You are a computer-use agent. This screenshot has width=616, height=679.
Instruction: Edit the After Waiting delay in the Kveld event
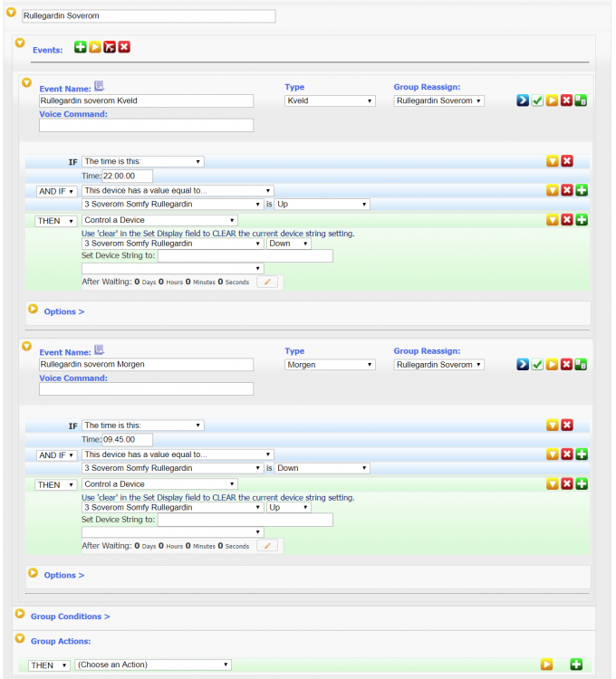pos(267,282)
